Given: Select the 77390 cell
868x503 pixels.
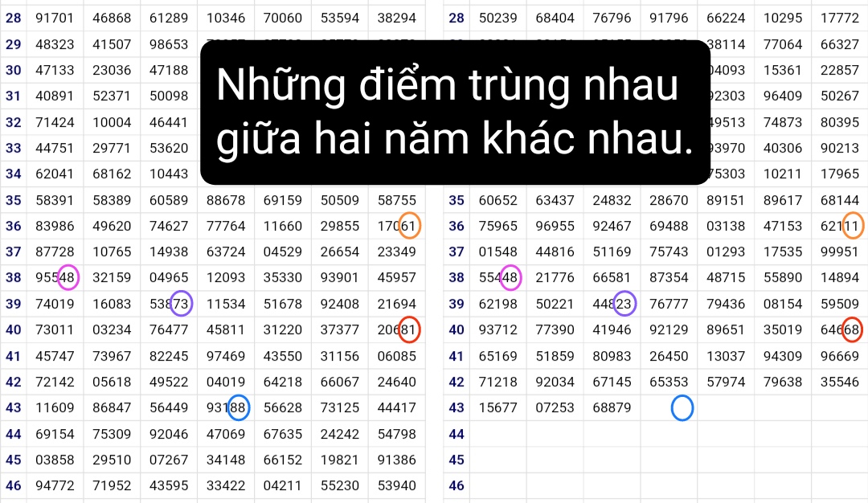Looking at the screenshot, I should [x=555, y=329].
